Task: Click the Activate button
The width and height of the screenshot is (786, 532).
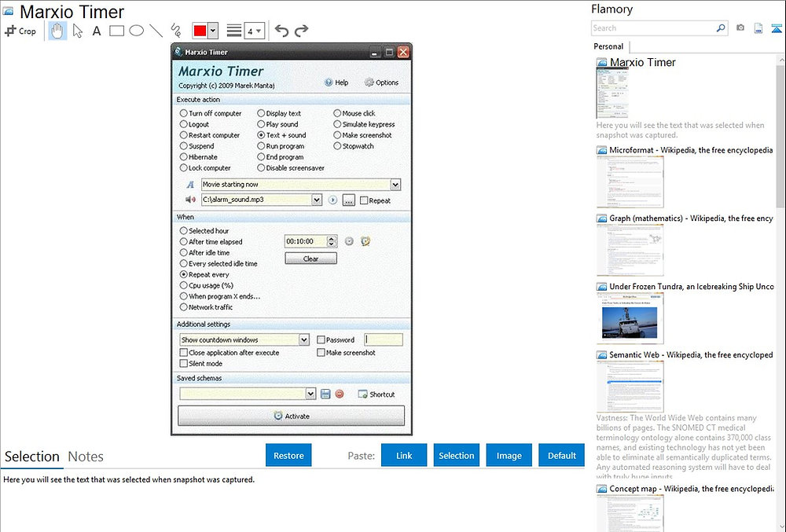Action: coord(290,416)
